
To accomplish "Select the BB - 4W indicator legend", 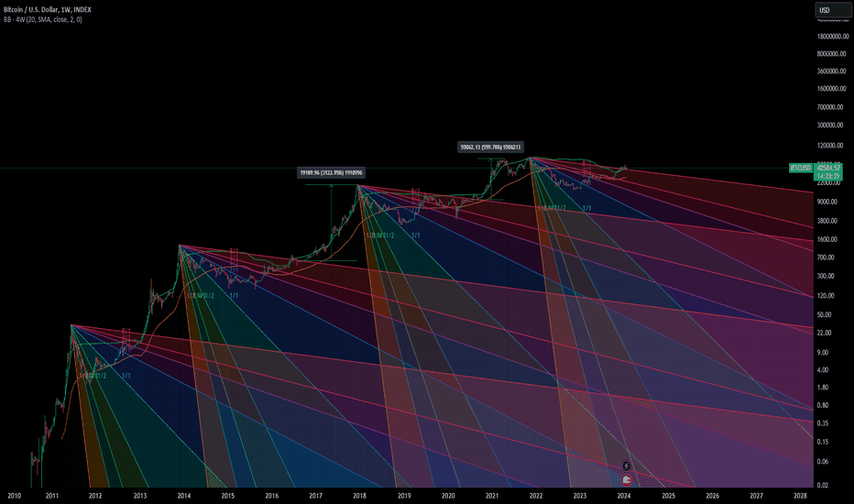I will click(x=42, y=19).
